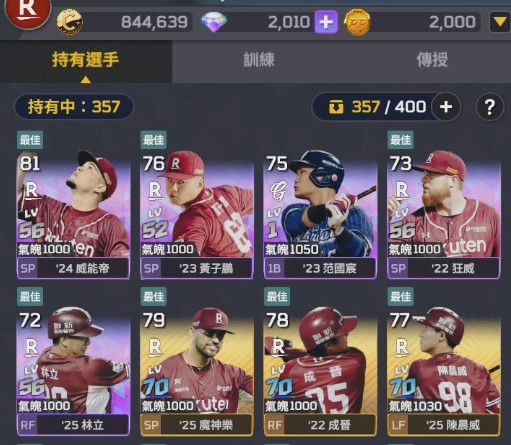
Task: Click the diamond gem currency icon
Action: point(214,22)
